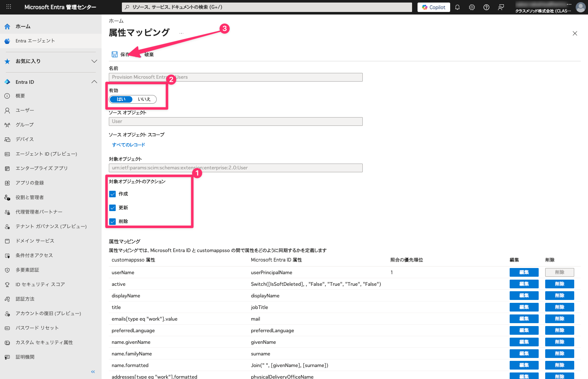Set 有効 toggle to いいえ
588x379 pixels.
coord(144,99)
